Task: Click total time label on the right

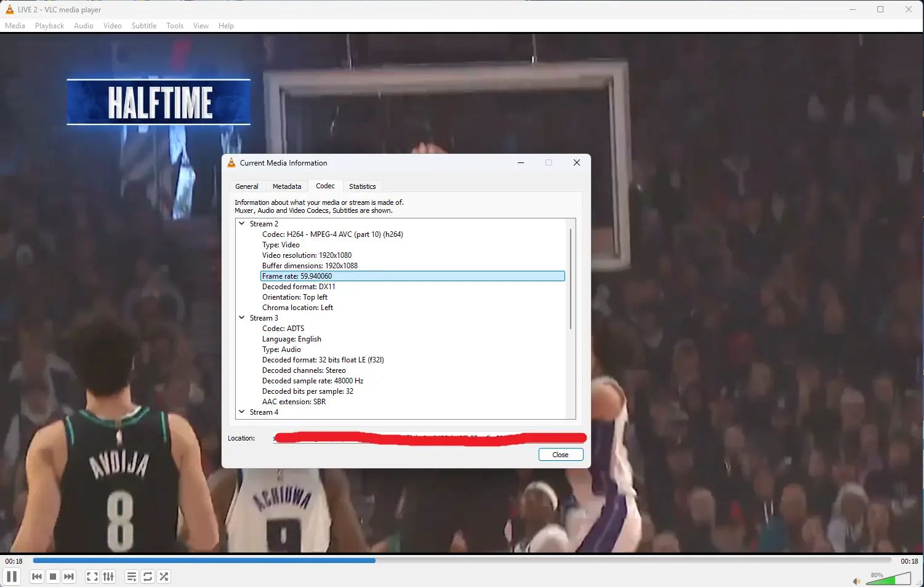Action: [x=909, y=561]
